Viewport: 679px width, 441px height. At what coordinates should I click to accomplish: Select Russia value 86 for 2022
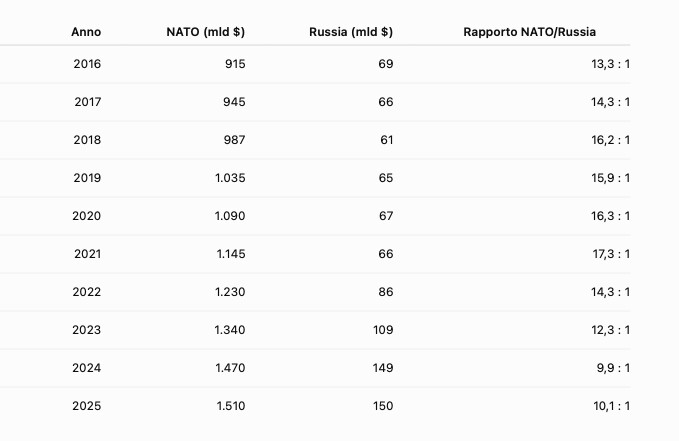click(x=386, y=292)
